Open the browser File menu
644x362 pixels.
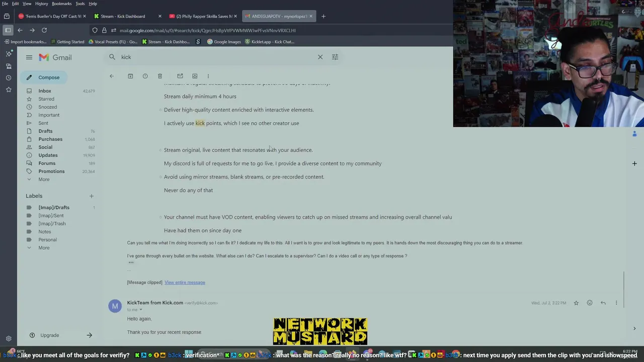coord(5,4)
